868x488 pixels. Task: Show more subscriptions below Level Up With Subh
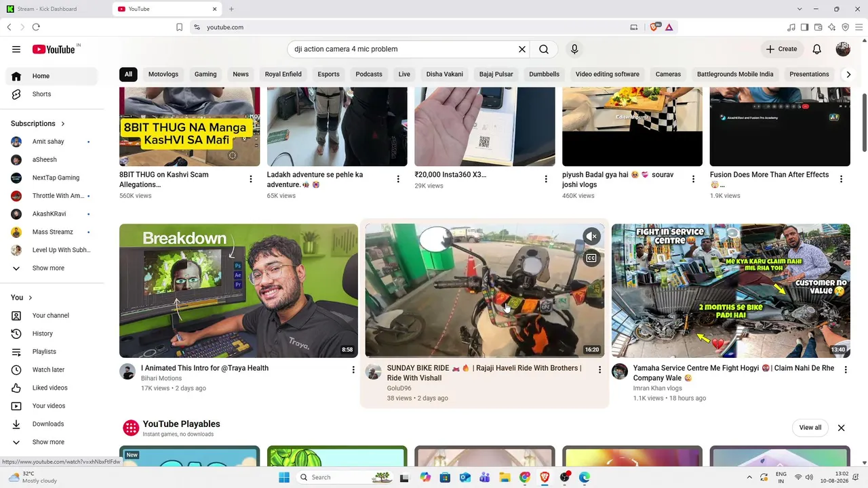coord(52,268)
